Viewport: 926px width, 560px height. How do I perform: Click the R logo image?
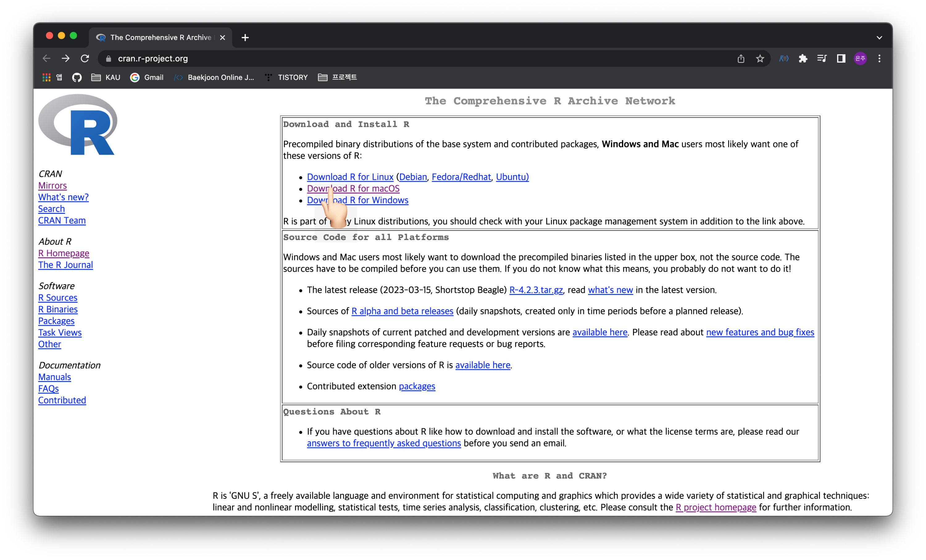pyautogui.click(x=78, y=125)
